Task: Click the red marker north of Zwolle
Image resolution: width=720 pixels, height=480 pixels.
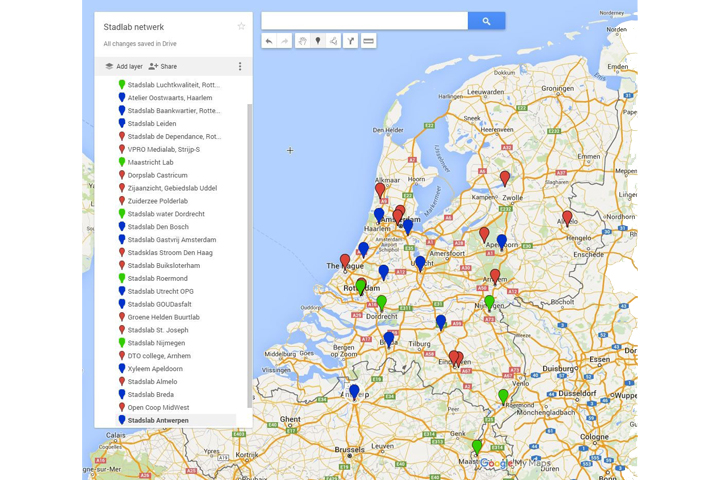Action: [x=505, y=178]
